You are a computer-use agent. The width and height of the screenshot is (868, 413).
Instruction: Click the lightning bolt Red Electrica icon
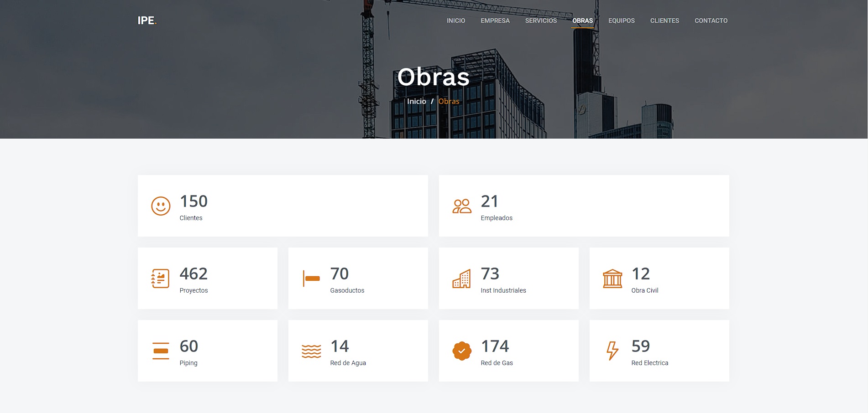coord(612,351)
